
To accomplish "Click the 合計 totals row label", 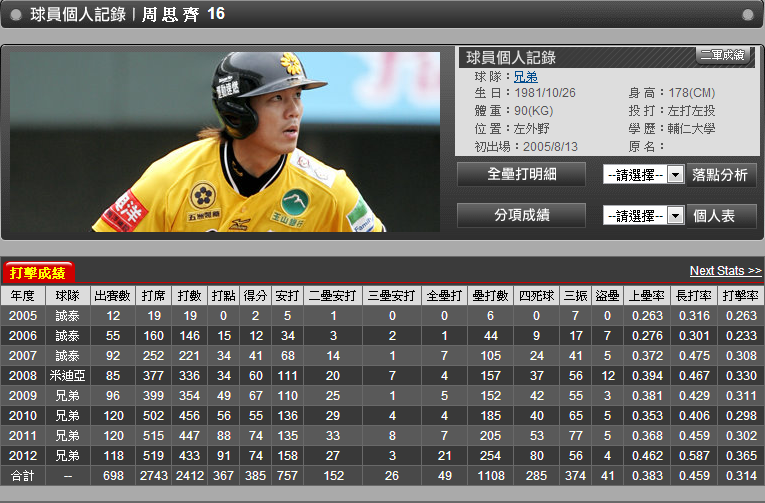I will click(x=23, y=476).
